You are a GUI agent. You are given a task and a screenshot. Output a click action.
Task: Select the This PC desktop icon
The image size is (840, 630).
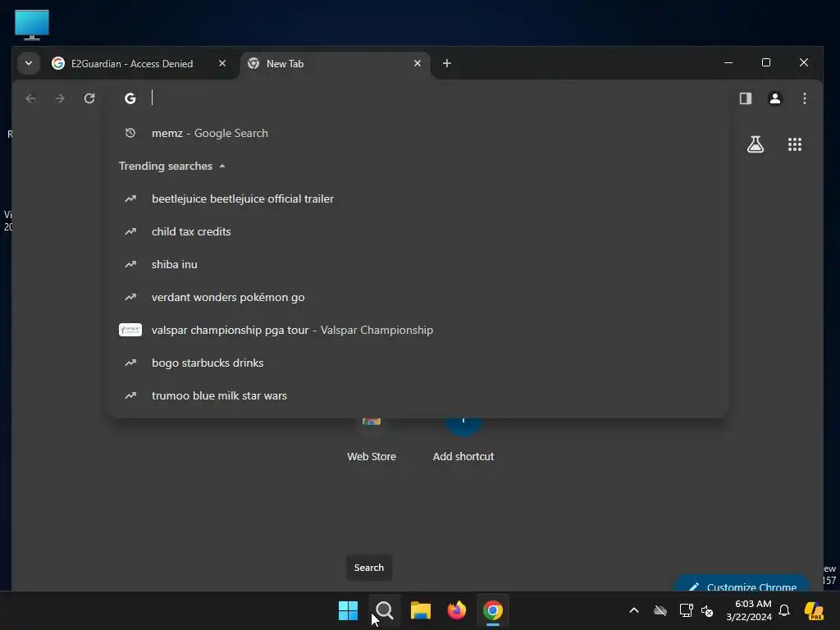pos(32,25)
